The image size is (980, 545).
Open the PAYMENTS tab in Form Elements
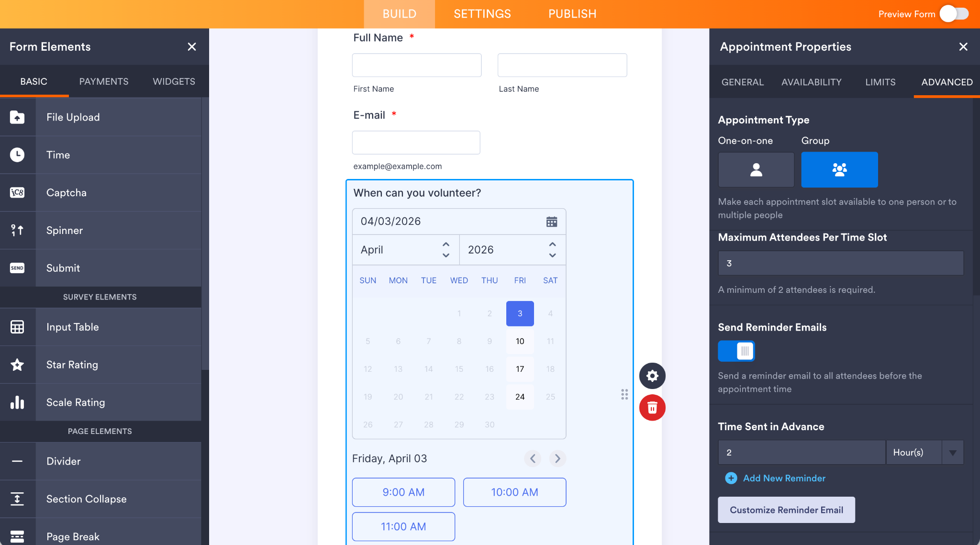[103, 81]
